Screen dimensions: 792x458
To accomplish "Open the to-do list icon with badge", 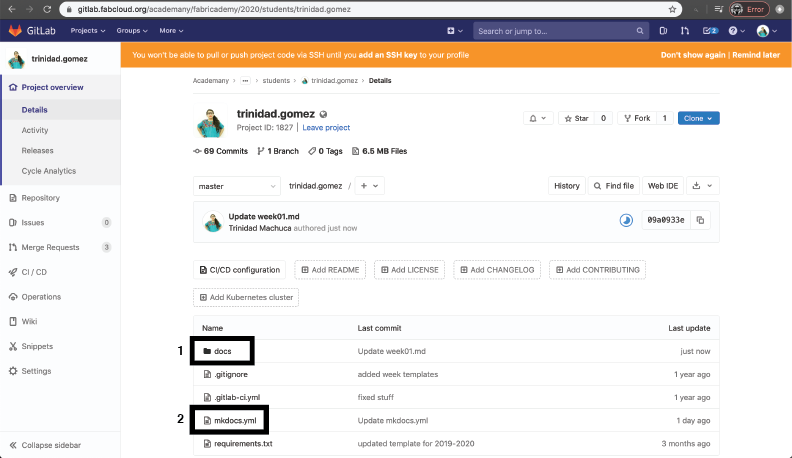I will (x=710, y=31).
